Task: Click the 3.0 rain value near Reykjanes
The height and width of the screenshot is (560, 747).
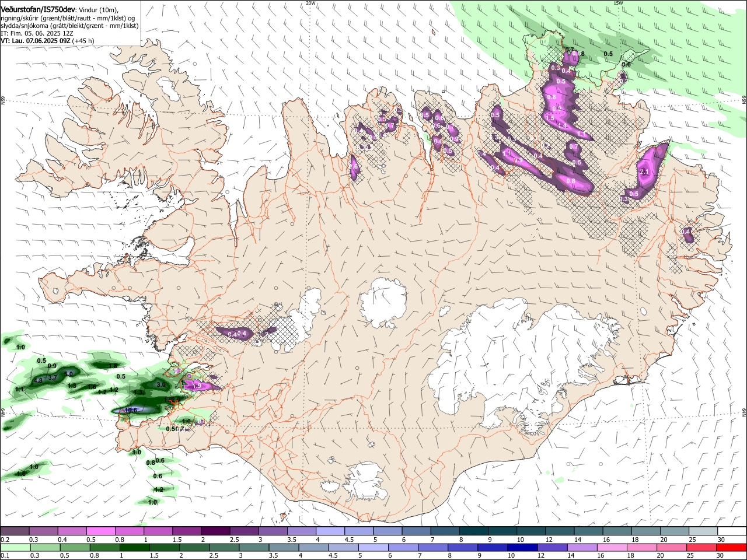Action: 161,385
